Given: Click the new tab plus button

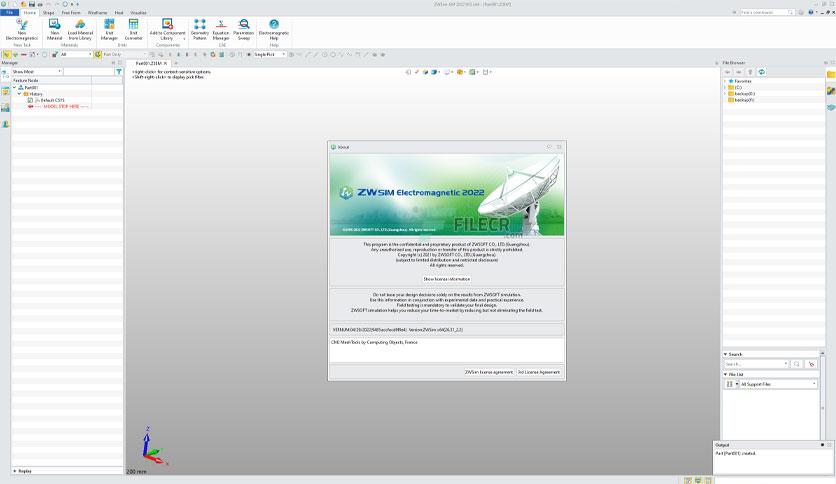Looking at the screenshot, I should click(176, 63).
